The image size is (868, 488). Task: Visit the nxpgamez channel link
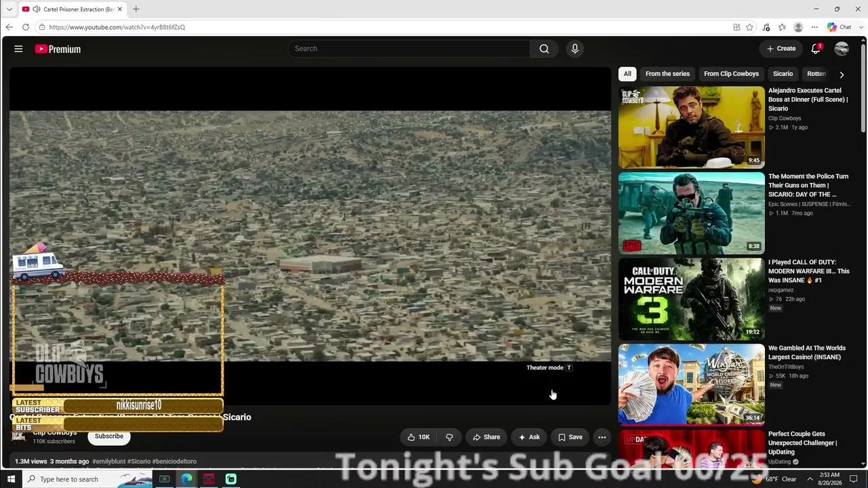coord(781,290)
